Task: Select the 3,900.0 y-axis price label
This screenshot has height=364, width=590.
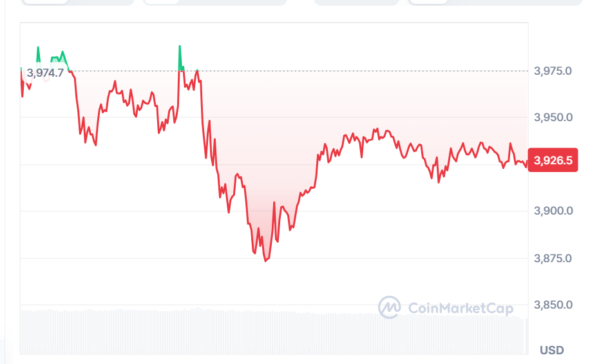Action: (553, 211)
